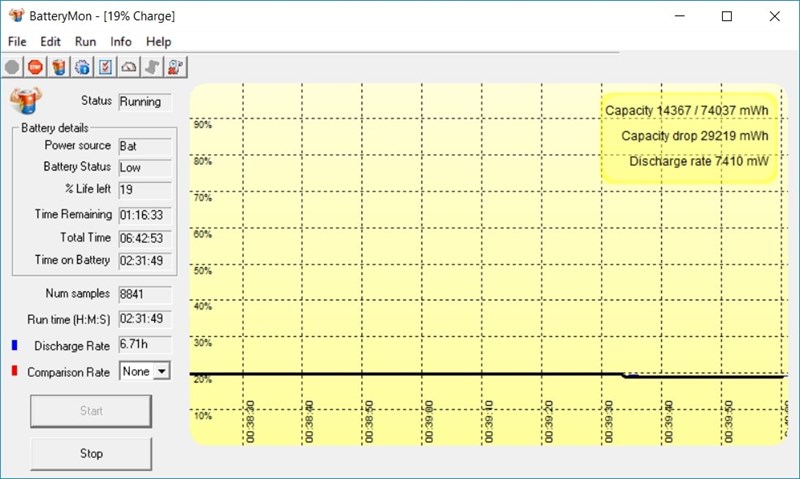
Task: Click the 'Comparison Rate' label
Action: pyautogui.click(x=68, y=372)
